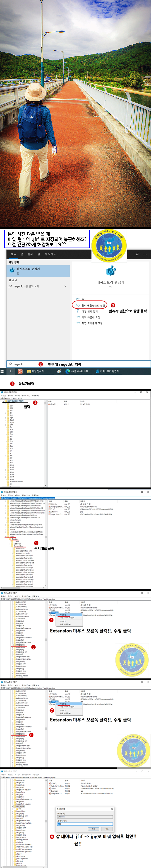Collapse the image/jpeg node above Bits
The width and height of the screenshot is (151, 868).
pos(12,806)
